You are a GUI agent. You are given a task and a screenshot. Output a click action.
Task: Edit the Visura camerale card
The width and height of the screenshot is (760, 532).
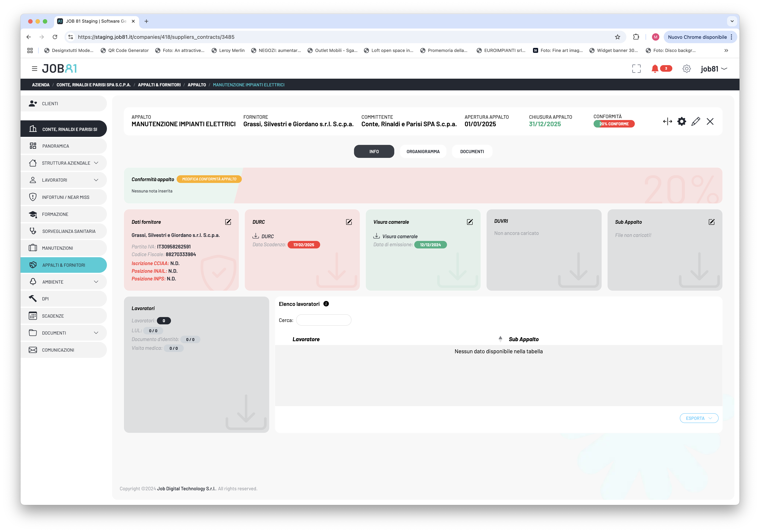point(470,222)
